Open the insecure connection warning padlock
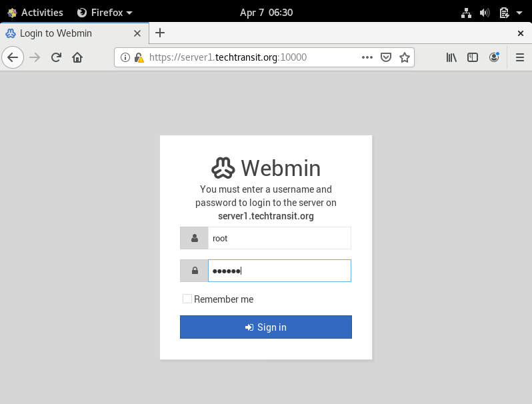Image resolution: width=532 pixels, height=404 pixels. coord(139,57)
